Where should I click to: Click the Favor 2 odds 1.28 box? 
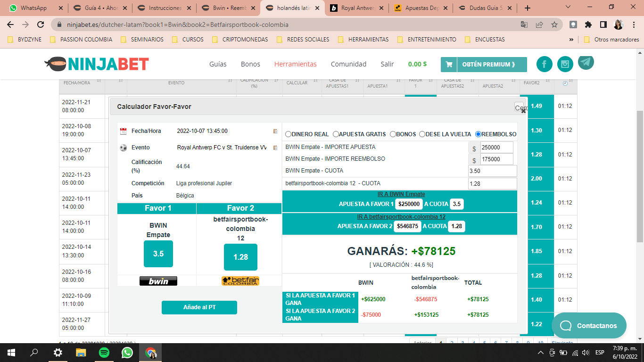(240, 257)
